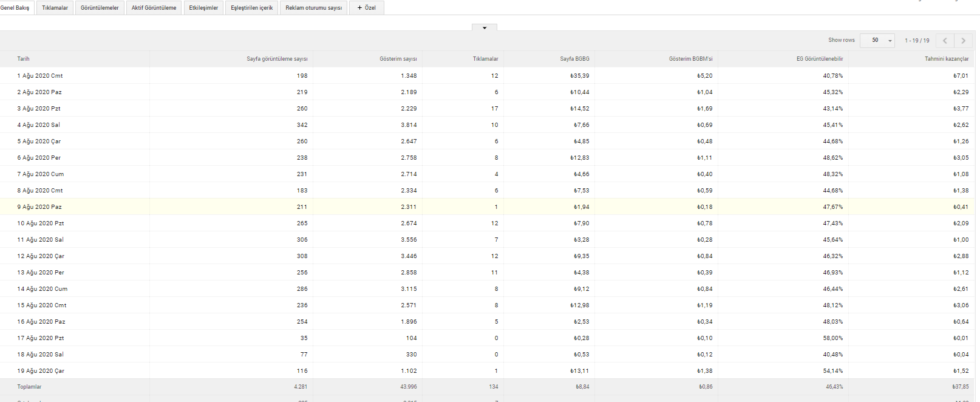Open the Genel Bakış tab
The width and height of the screenshot is (980, 402).
pos(16,8)
